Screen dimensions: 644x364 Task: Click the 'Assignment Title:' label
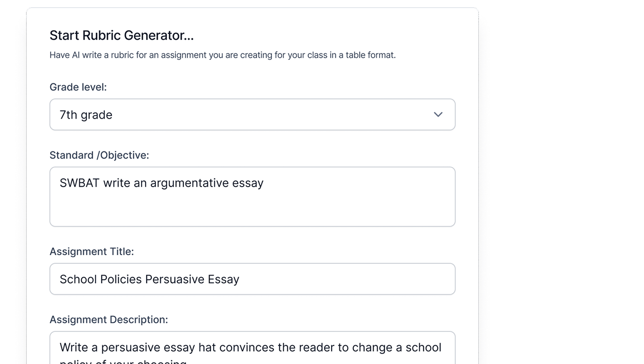pyautogui.click(x=91, y=252)
